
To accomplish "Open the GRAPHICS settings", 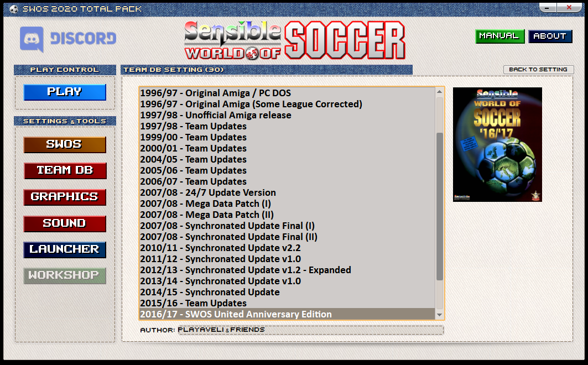I will [65, 197].
